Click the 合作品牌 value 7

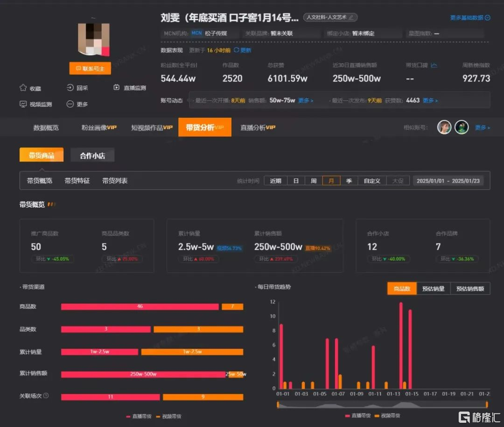[438, 246]
